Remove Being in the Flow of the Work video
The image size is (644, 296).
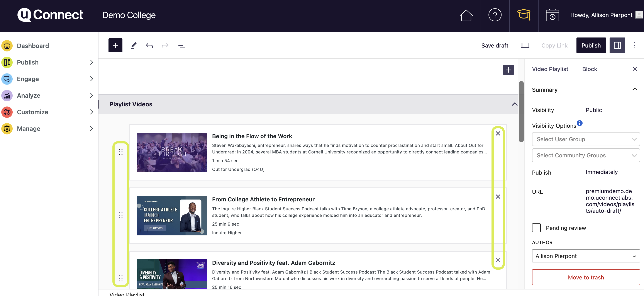498,133
